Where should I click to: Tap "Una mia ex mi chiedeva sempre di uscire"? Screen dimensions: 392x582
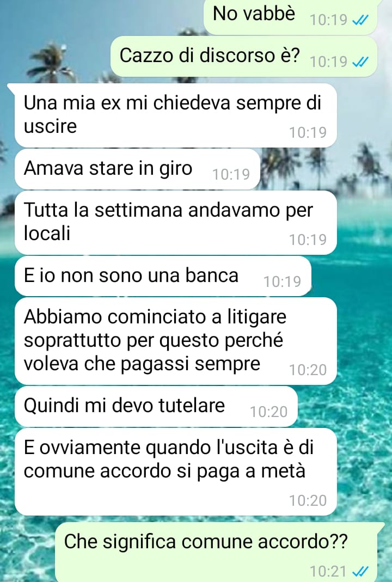click(175, 115)
